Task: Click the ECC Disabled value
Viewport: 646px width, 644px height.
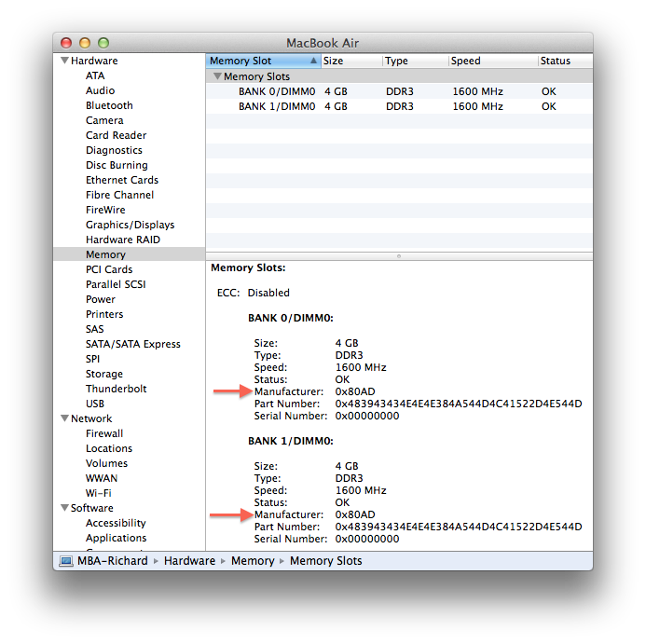Action: pos(268,293)
